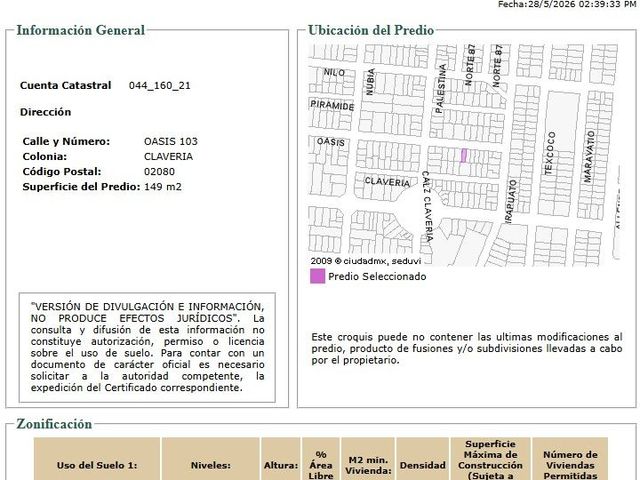
Task: Click the Información General section title
Action: 80,30
